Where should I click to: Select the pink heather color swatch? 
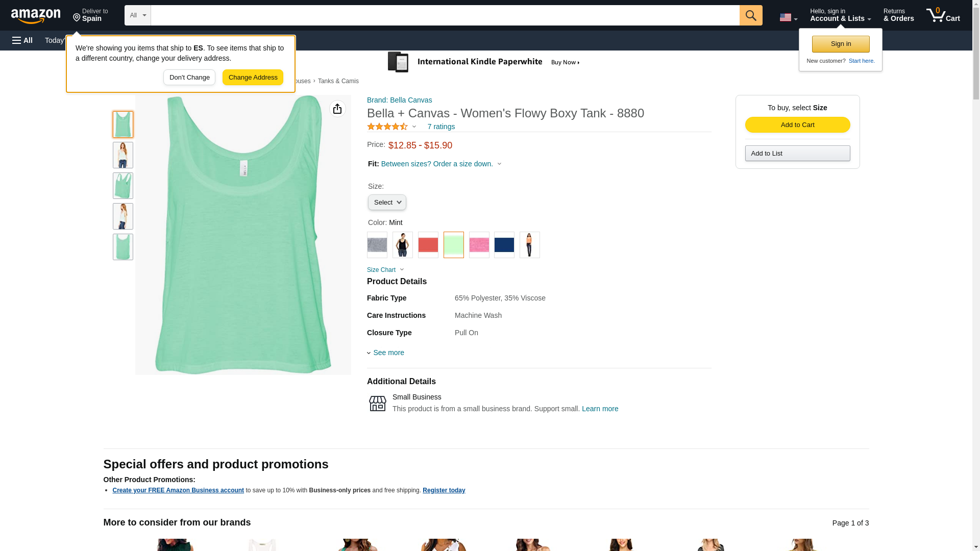click(x=479, y=245)
